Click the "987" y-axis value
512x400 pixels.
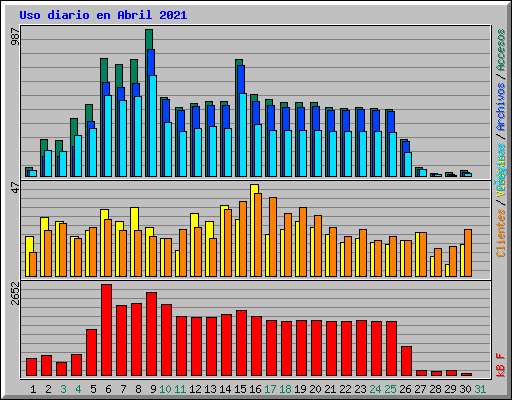pos(15,37)
